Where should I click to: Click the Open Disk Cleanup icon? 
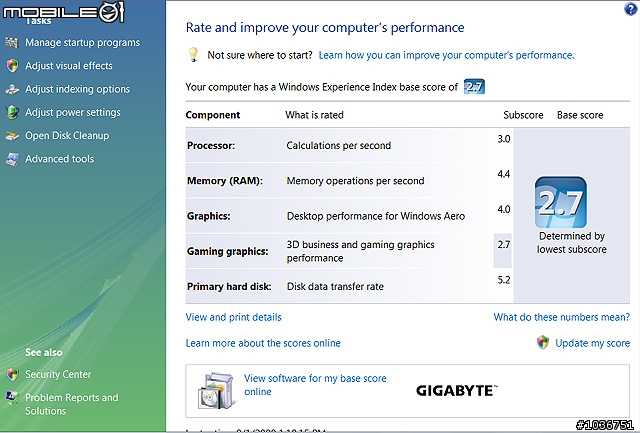[x=12, y=135]
